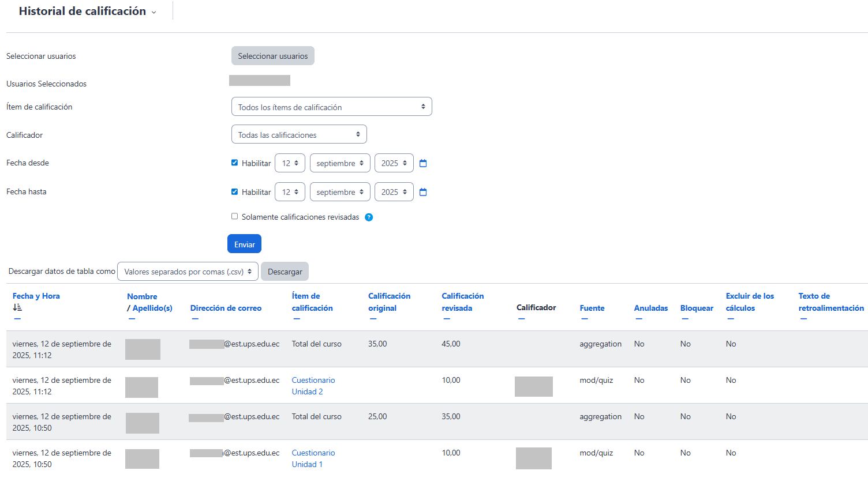Sort table by Calificación revisada header
Viewport: 868px width, 478px height.
tap(462, 302)
